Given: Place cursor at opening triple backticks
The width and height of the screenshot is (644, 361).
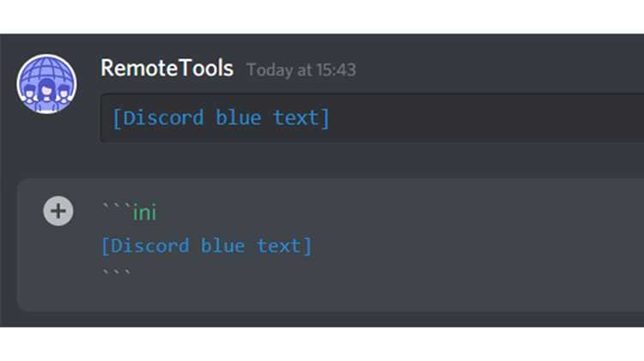Looking at the screenshot, I should coord(116,206).
